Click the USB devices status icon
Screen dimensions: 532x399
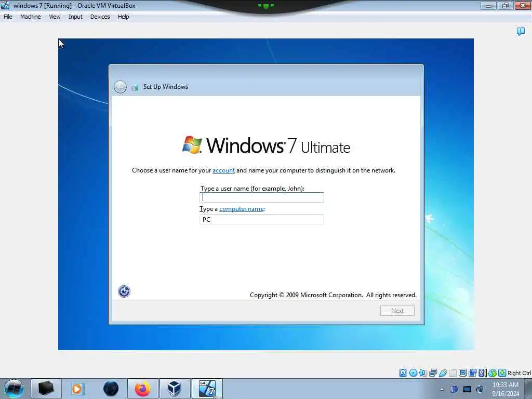(443, 373)
